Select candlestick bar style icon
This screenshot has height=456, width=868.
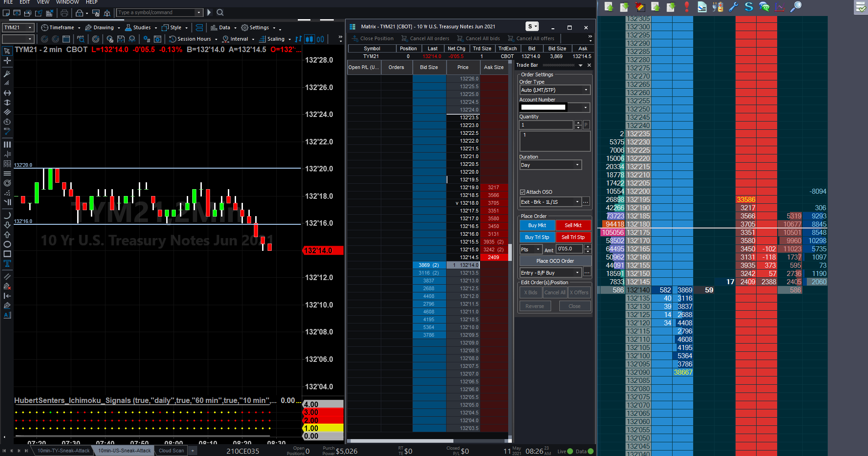tap(309, 39)
